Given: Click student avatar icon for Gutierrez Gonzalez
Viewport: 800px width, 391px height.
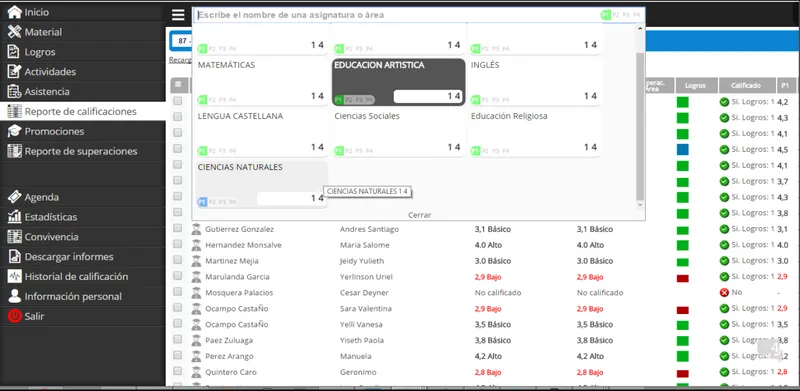Looking at the screenshot, I should coord(196,229).
